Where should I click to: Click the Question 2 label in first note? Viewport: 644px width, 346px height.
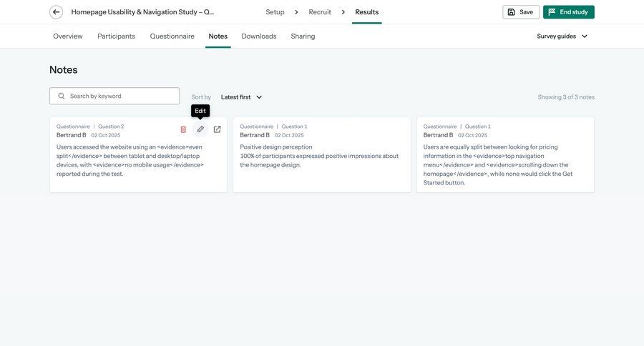pos(111,127)
